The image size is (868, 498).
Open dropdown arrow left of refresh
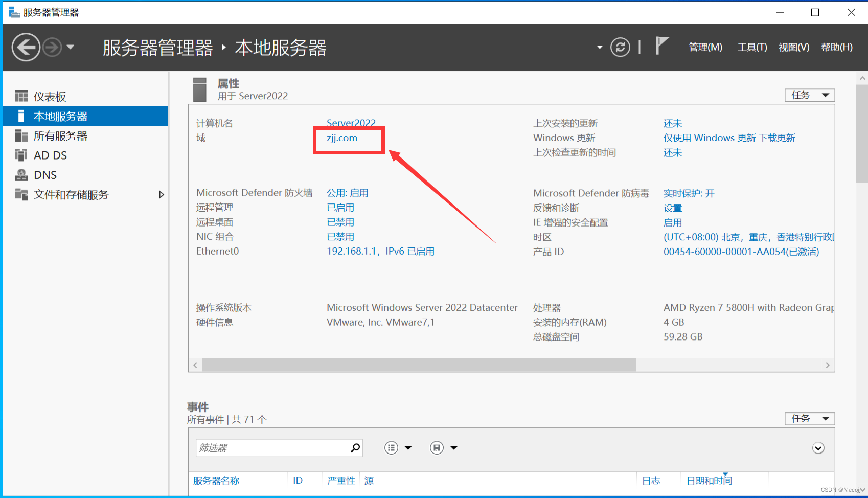(600, 48)
